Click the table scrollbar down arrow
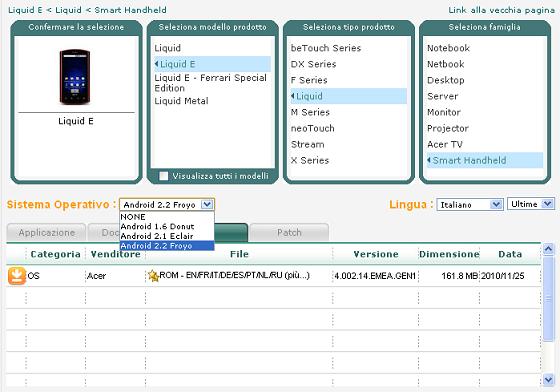 point(548,380)
